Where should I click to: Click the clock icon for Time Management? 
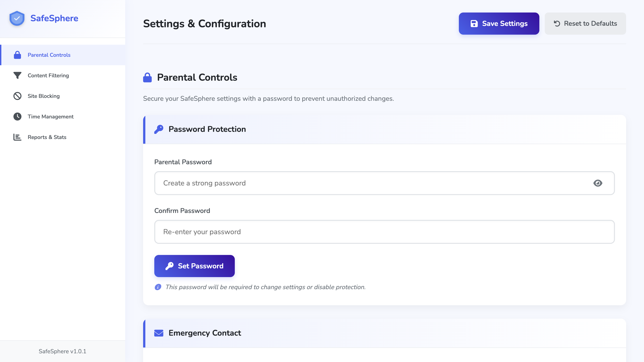[17, 117]
